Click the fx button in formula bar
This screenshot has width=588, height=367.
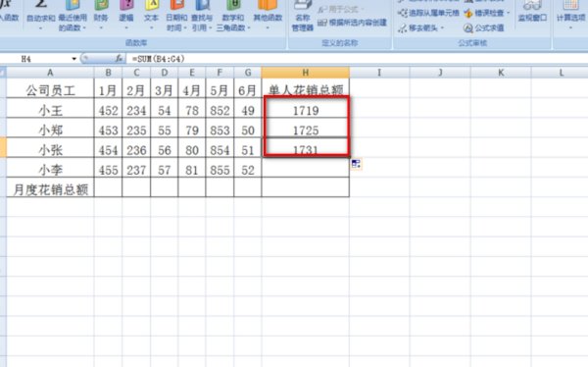[x=119, y=59]
